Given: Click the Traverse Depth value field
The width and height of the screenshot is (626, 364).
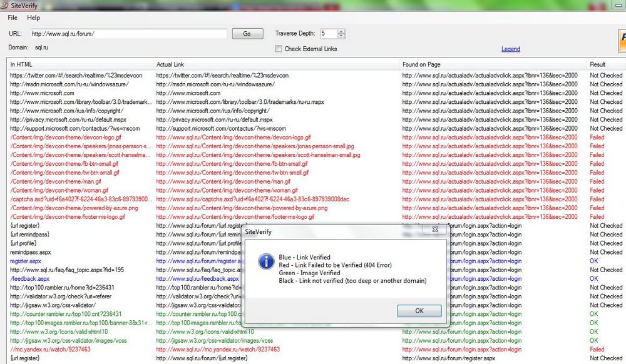Looking at the screenshot, I should point(328,34).
